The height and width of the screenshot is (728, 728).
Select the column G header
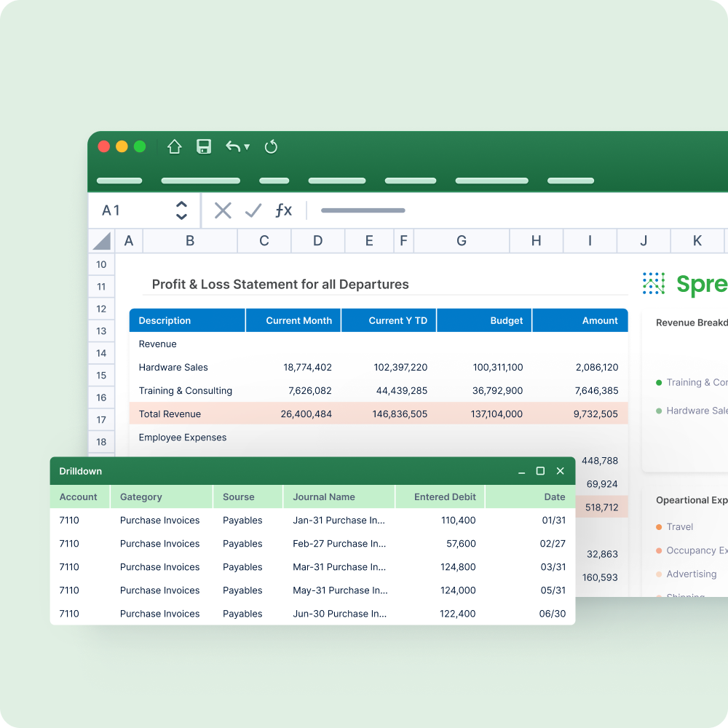tap(461, 240)
